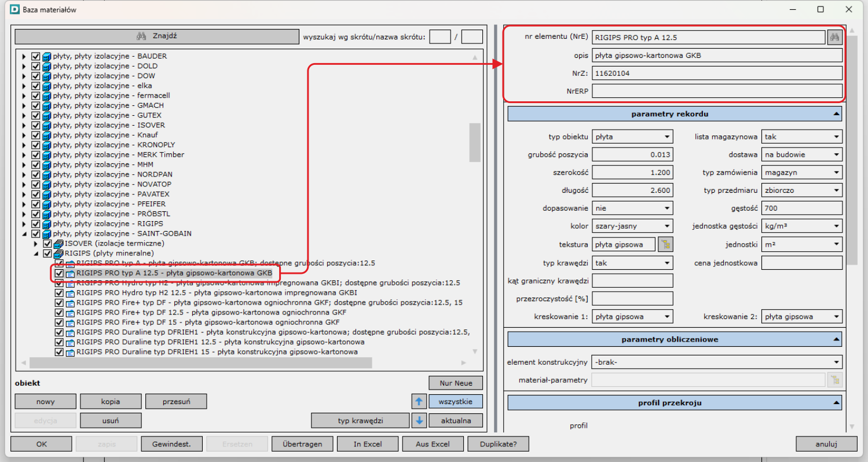
Task: Toggle checkbox of RIGIPS PRO typ A 12.5
Action: (59, 273)
